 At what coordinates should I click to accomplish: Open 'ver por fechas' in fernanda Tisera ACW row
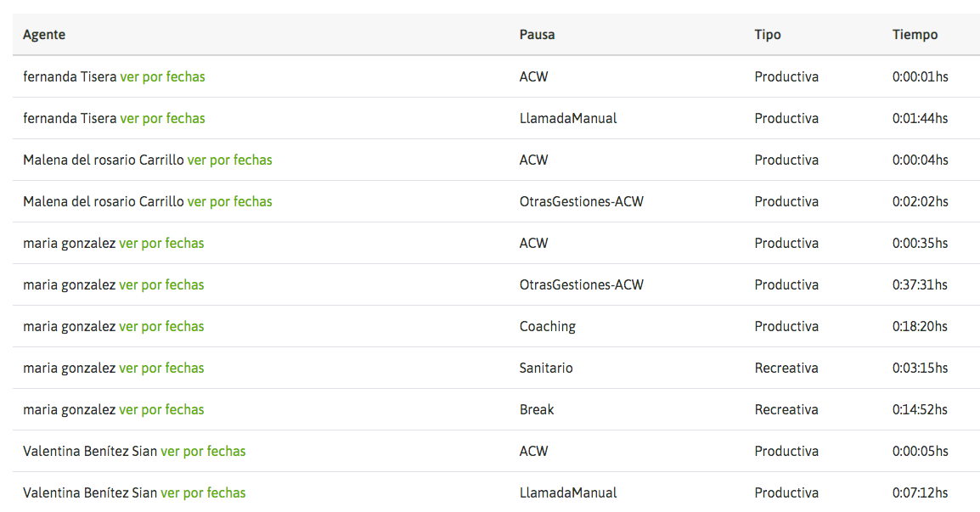point(162,76)
